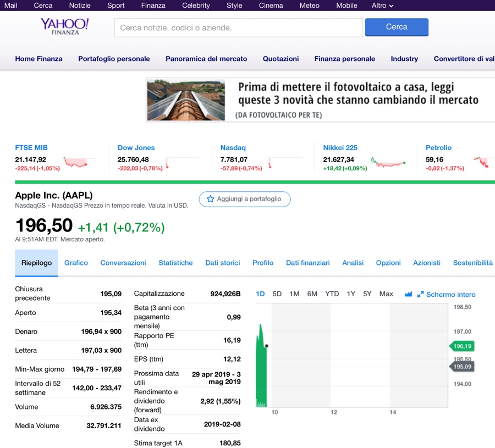Click the search input field

[x=238, y=28]
